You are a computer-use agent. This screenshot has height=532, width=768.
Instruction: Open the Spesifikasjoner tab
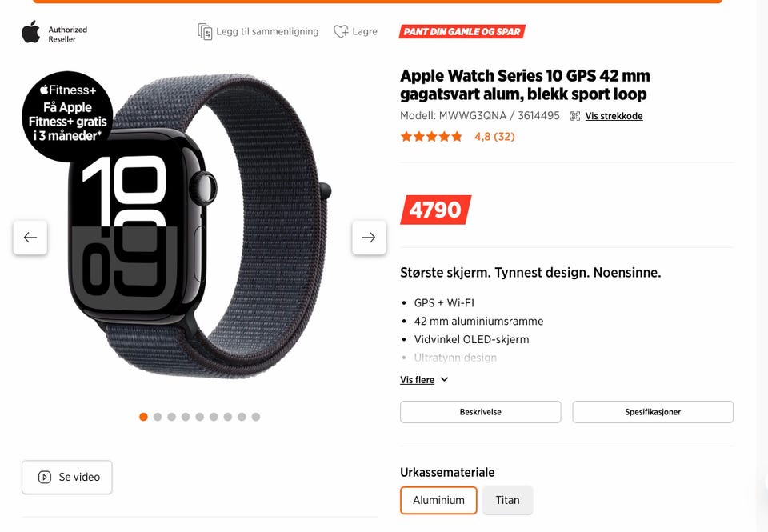[653, 412]
